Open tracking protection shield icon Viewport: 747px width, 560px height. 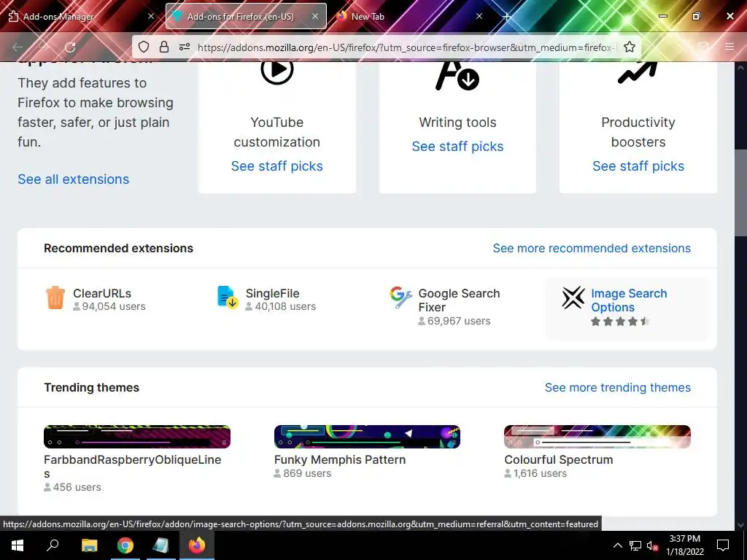(144, 47)
